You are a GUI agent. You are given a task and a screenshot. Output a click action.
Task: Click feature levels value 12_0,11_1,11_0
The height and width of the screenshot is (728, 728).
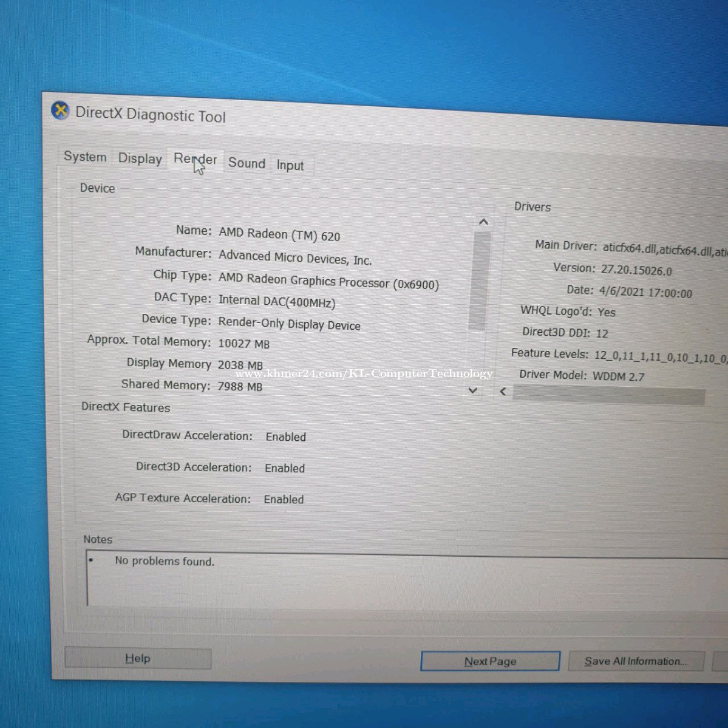[x=661, y=358]
